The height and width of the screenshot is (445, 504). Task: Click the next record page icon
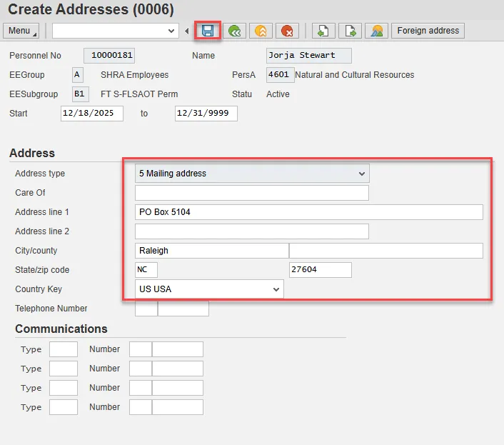tap(350, 31)
